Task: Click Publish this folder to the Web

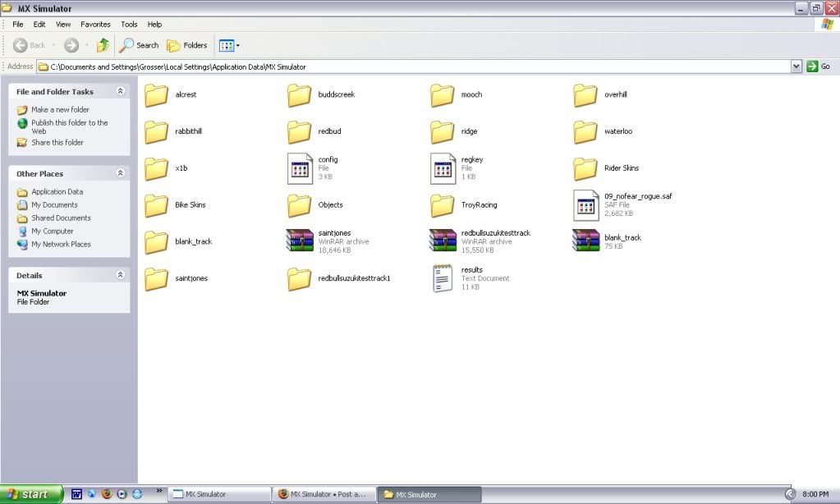Action: tap(70, 127)
